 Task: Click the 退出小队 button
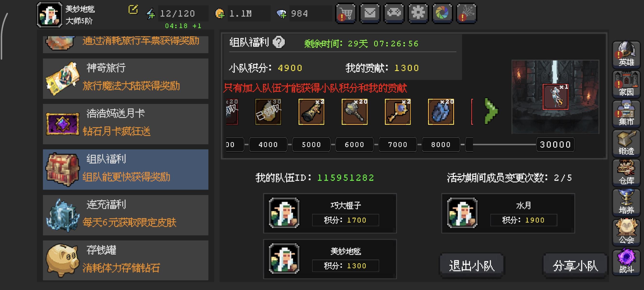pos(472,265)
